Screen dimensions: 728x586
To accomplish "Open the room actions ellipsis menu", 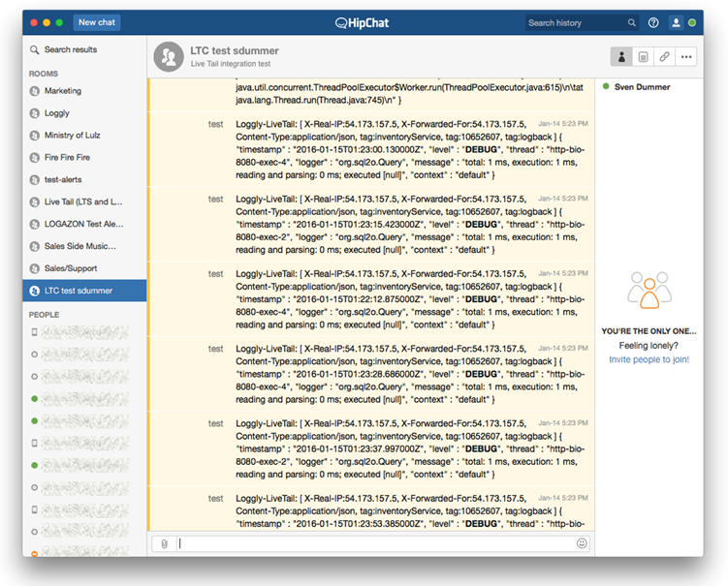I will (x=686, y=56).
